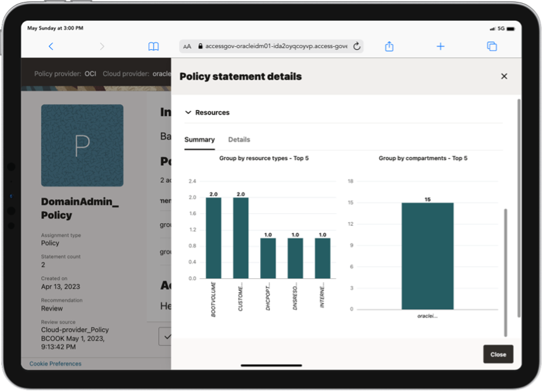This screenshot has width=543, height=392.
Task: Navigate back using the back arrow
Action: click(51, 46)
